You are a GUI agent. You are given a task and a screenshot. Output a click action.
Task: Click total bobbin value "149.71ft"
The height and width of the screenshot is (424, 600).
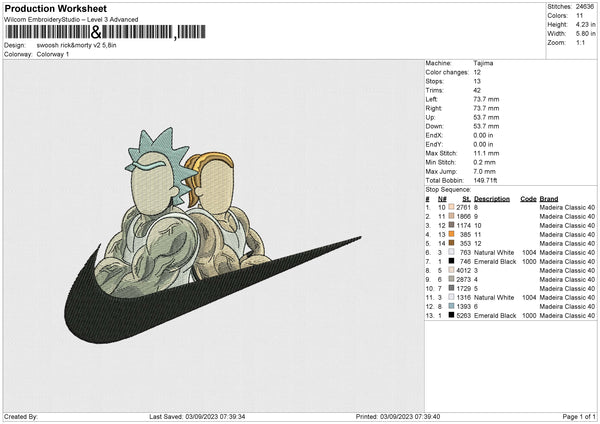tap(485, 181)
